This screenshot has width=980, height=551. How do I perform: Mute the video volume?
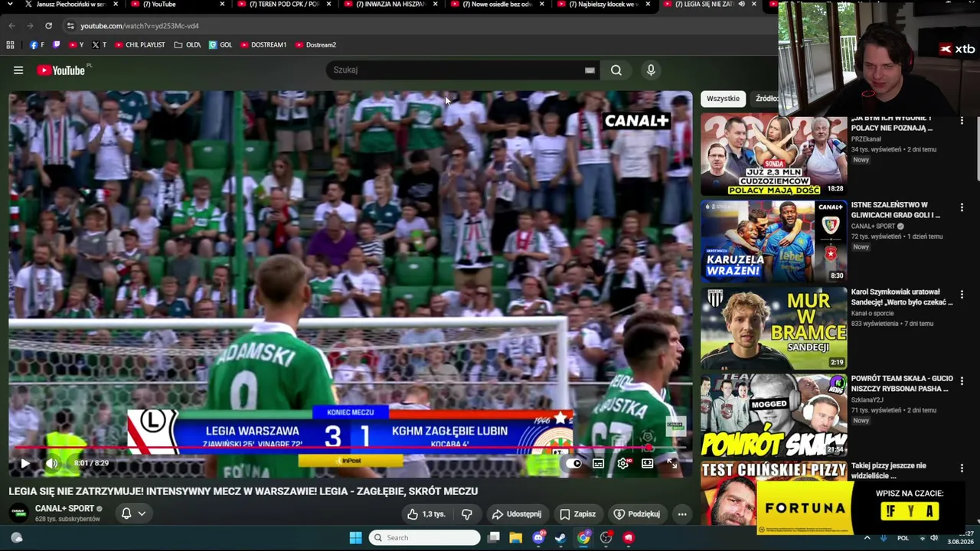click(x=52, y=463)
